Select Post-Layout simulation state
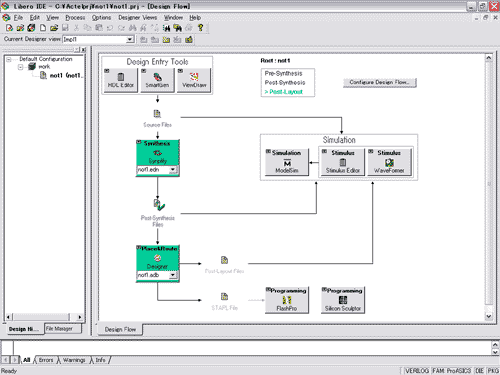Image resolution: width=500 pixels, height=375 pixels. tap(284, 92)
